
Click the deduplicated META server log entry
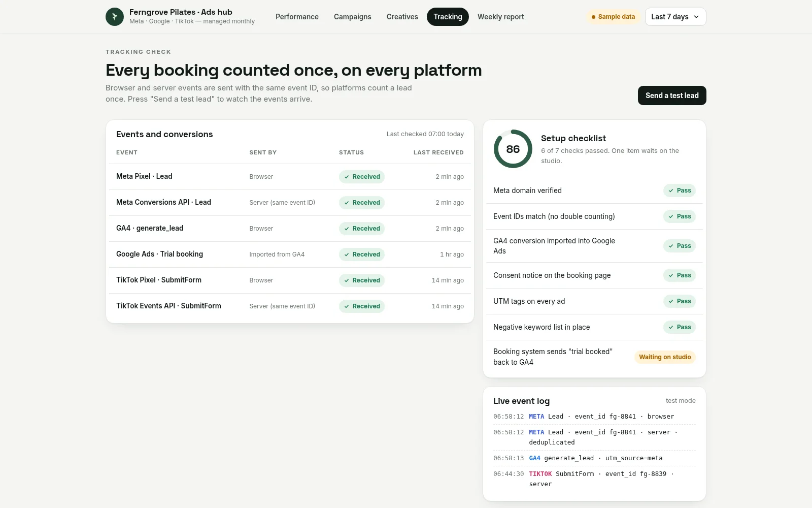[594, 437]
